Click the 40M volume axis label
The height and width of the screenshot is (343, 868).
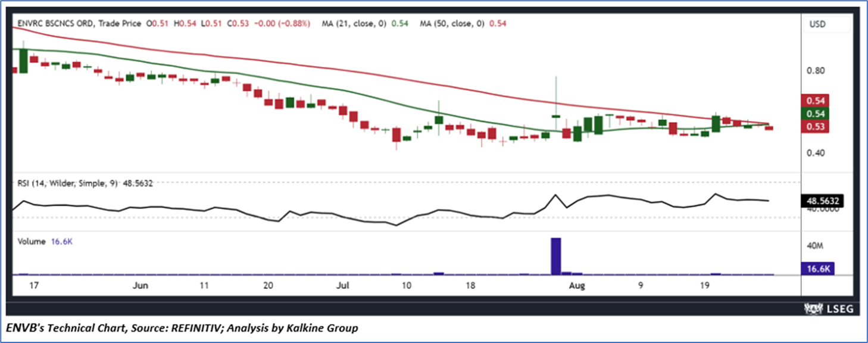pyautogui.click(x=815, y=245)
